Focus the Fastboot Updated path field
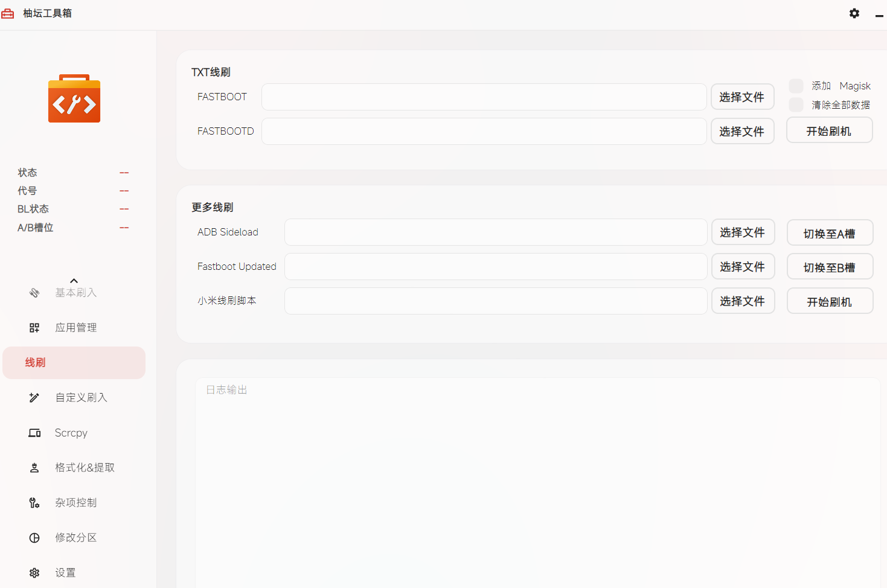The width and height of the screenshot is (887, 588). (496, 267)
